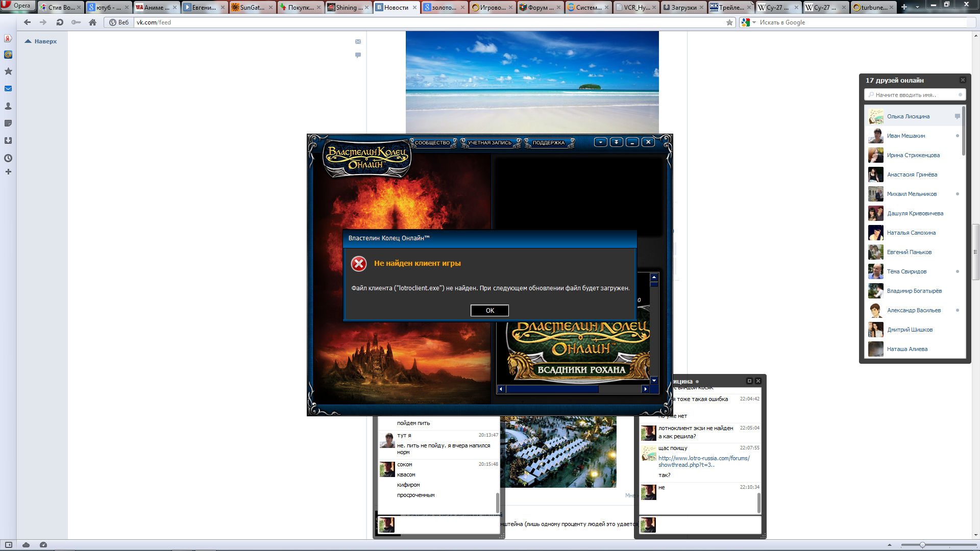This screenshot has height=551, width=980.
Task: Switch to the Загрузки tab
Action: point(683,7)
